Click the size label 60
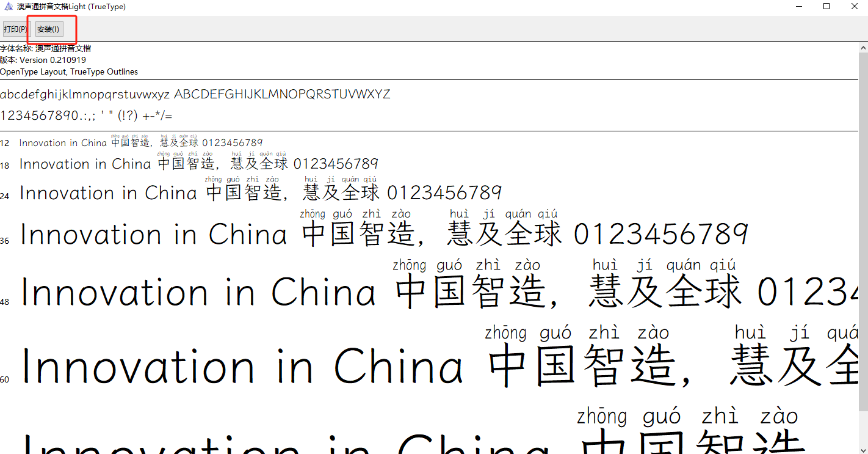 click(5, 379)
